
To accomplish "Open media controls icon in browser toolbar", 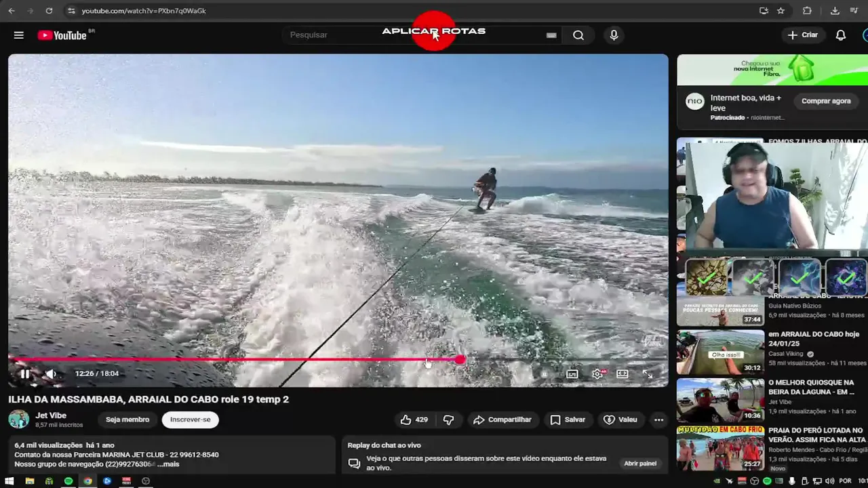I will pos(854,11).
